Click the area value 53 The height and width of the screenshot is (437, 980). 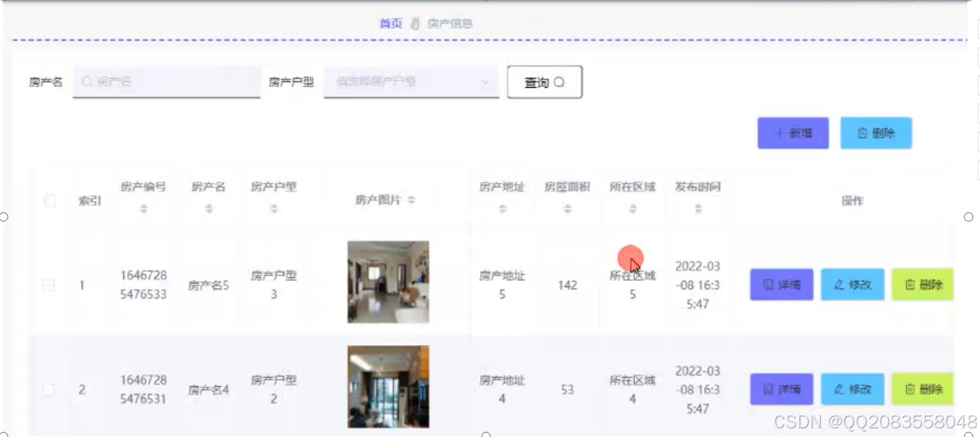[567, 390]
